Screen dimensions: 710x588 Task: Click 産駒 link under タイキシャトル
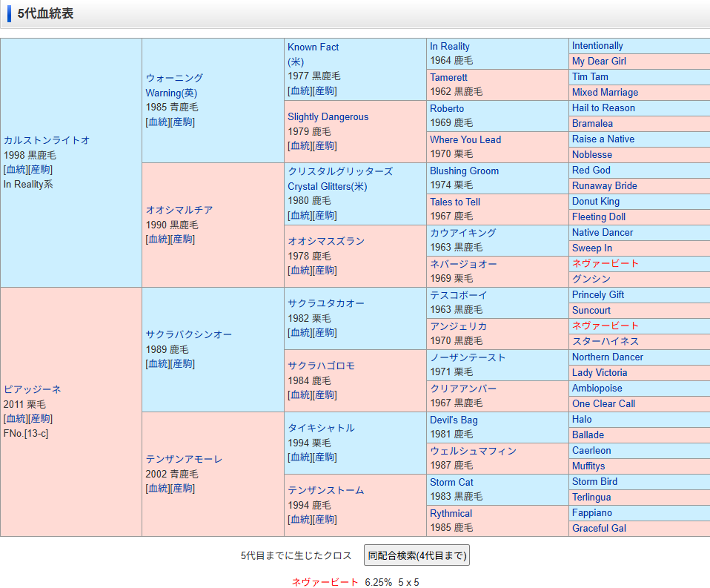point(325,457)
